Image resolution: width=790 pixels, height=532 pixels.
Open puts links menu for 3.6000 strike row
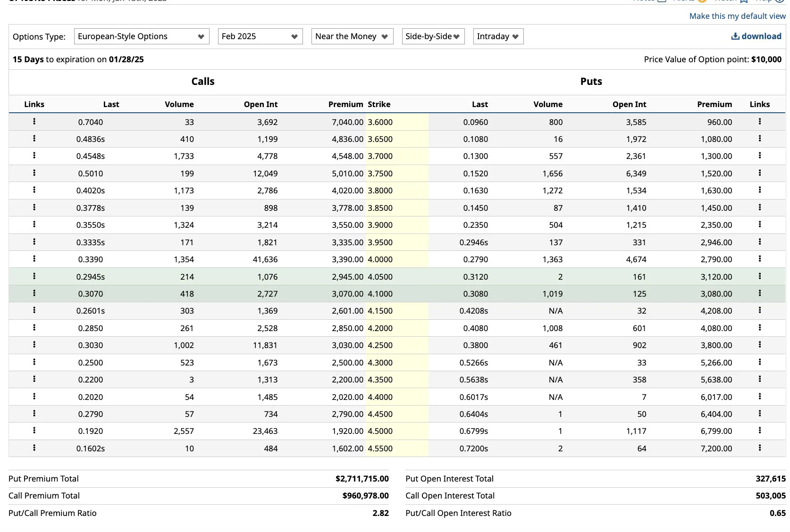point(760,122)
